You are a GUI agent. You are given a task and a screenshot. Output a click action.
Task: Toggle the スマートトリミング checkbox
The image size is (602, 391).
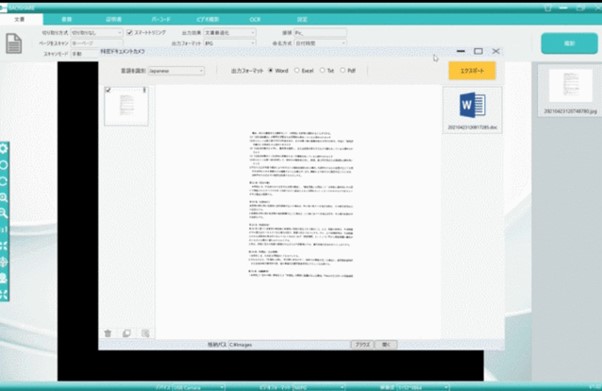coord(130,33)
